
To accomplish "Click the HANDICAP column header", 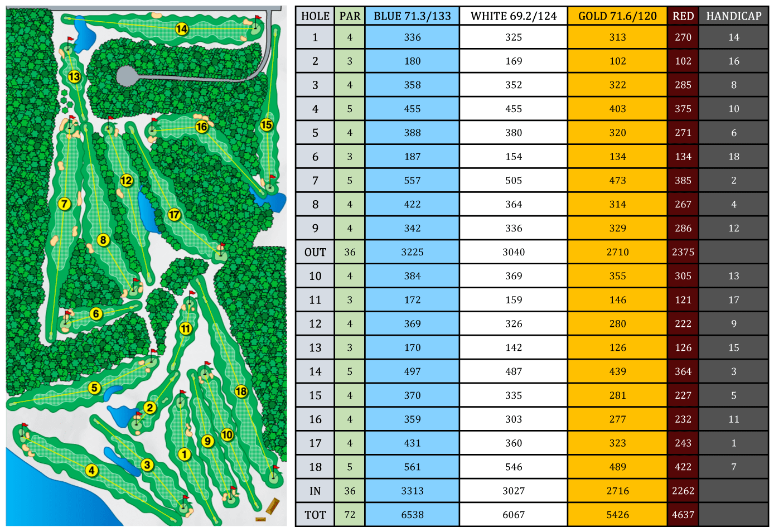I will (x=734, y=16).
